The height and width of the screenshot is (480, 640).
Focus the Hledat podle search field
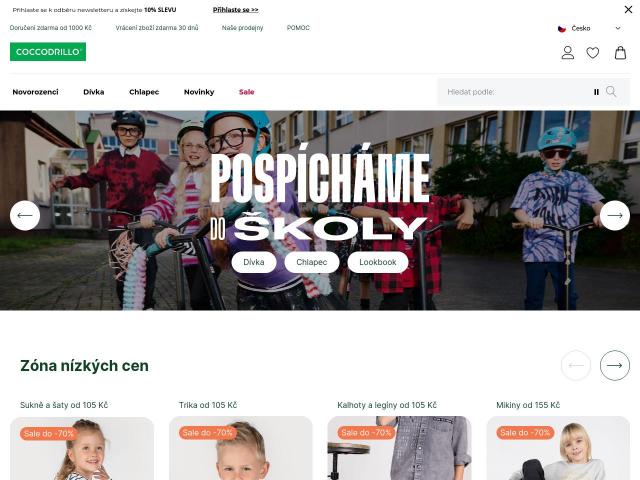point(516,92)
